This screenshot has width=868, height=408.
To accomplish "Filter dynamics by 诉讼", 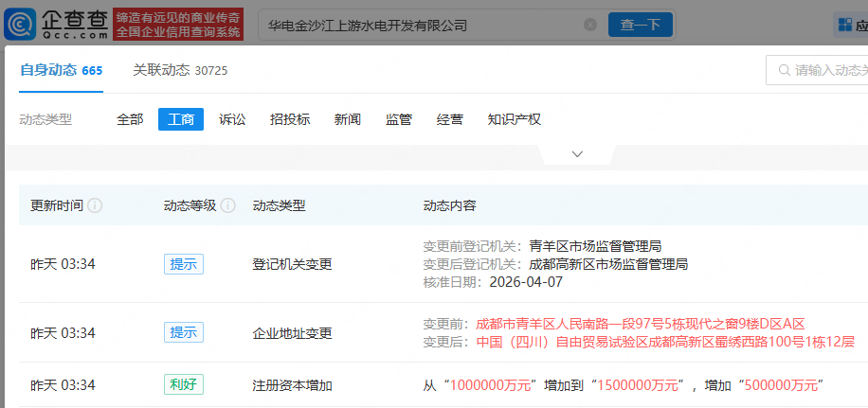I will (232, 119).
